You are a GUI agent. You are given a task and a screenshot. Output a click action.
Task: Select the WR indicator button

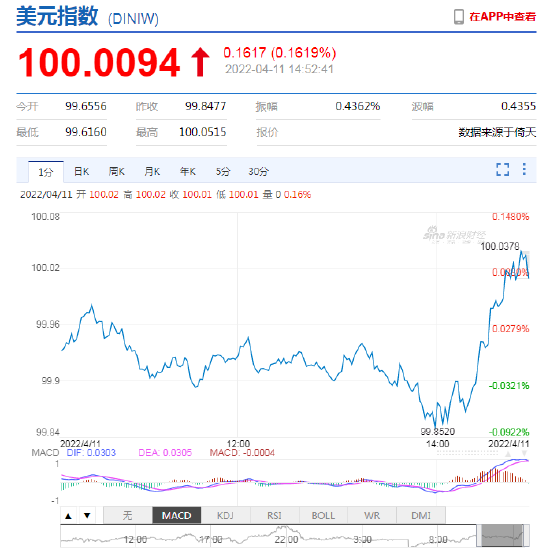[x=372, y=515]
